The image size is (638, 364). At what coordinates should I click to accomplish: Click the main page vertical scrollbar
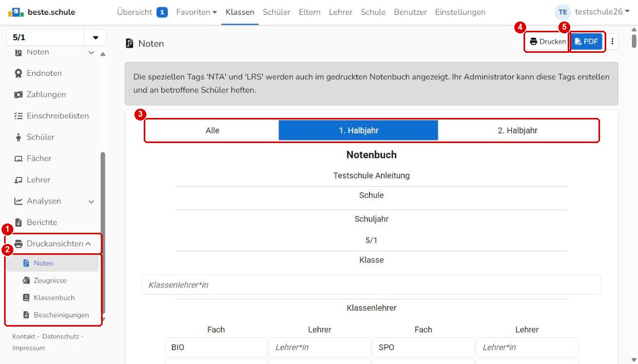point(634,40)
